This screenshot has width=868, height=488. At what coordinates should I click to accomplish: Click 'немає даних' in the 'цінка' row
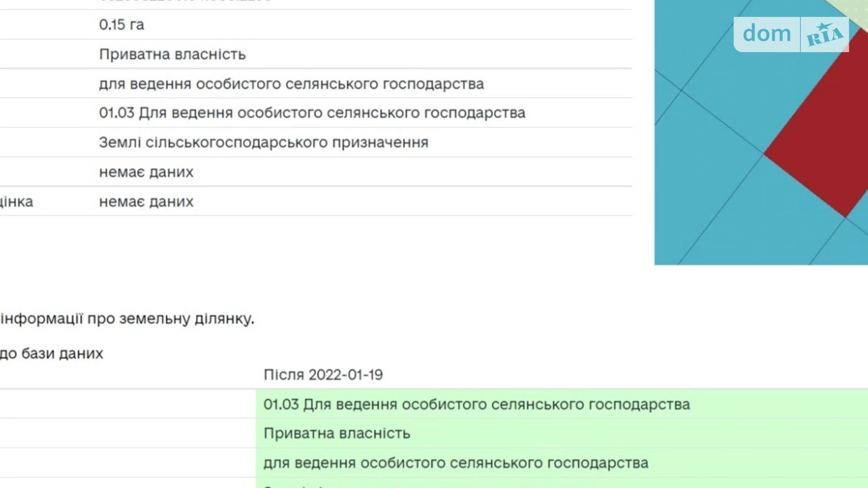tap(146, 202)
